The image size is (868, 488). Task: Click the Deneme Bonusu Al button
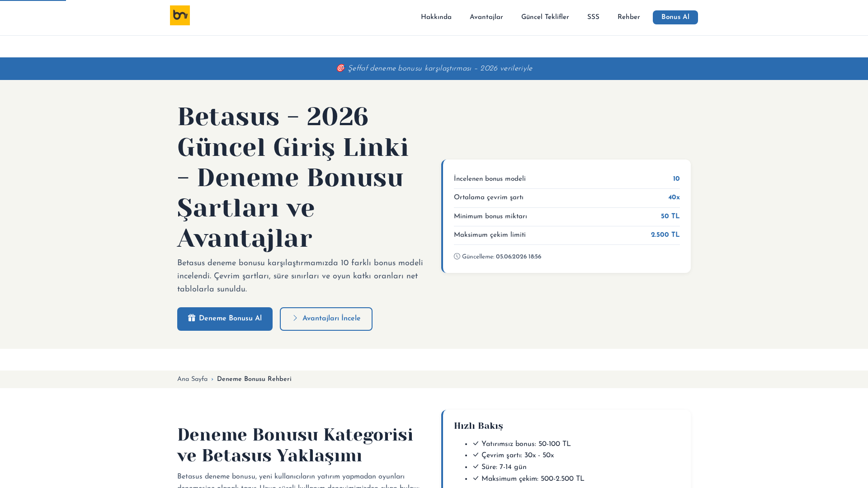click(x=225, y=319)
